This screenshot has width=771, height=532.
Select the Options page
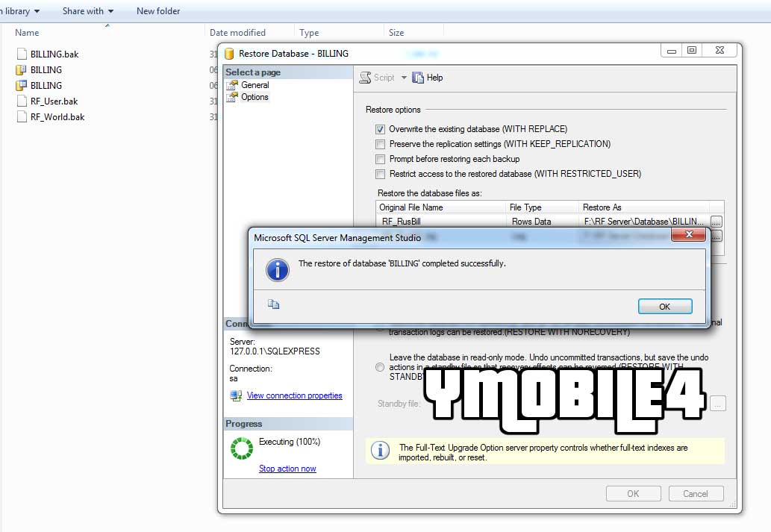(x=255, y=97)
